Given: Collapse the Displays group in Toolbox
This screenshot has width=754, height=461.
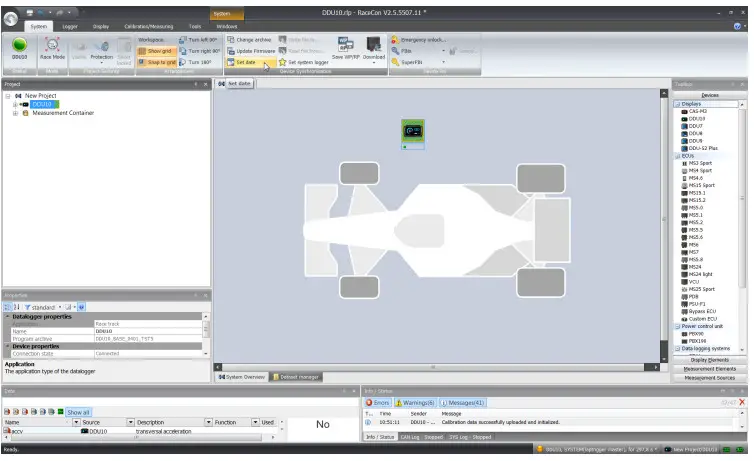Looking at the screenshot, I should click(x=677, y=104).
